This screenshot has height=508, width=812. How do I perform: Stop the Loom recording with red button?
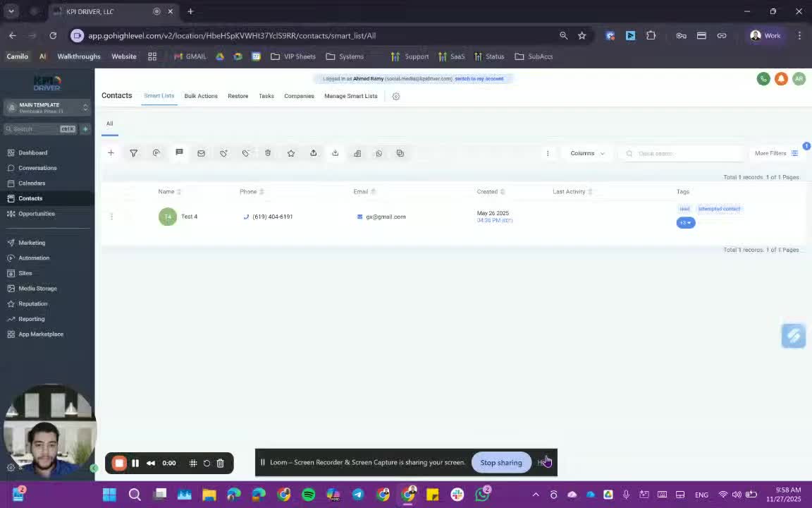[x=119, y=463]
